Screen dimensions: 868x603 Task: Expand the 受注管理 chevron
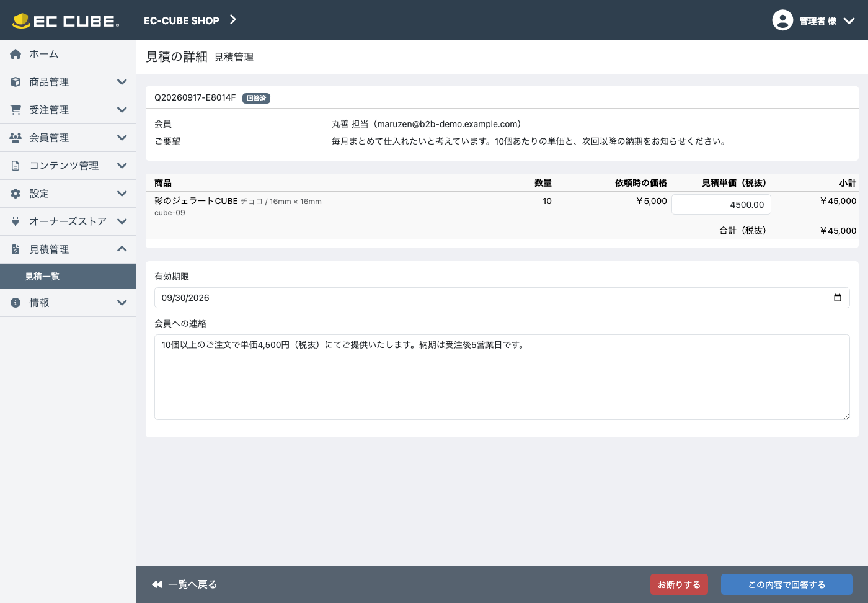point(122,110)
